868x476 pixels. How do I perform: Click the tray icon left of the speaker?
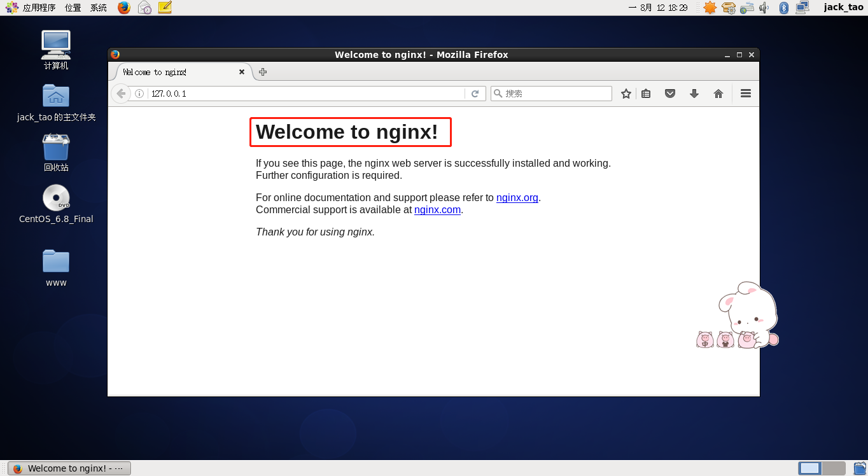(747, 8)
